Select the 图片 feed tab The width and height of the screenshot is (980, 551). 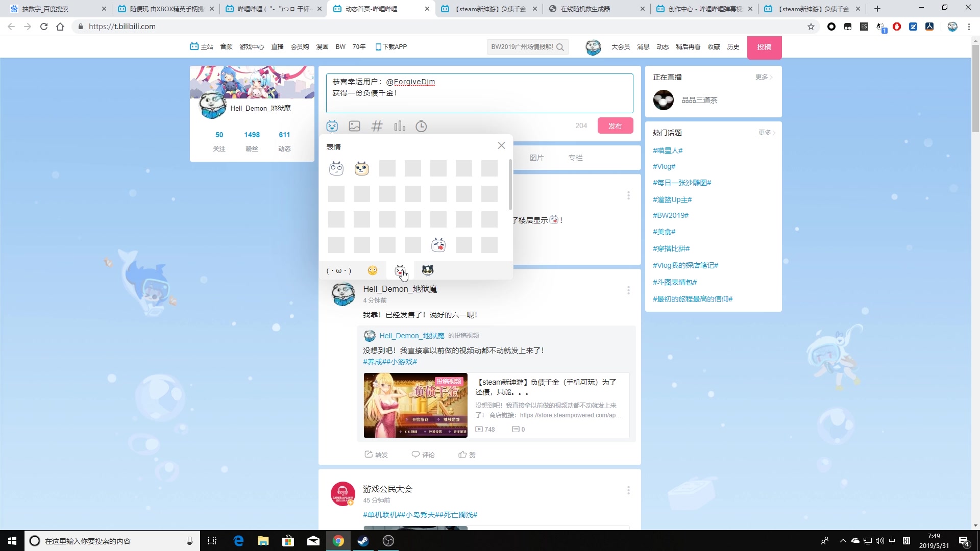coord(536,158)
